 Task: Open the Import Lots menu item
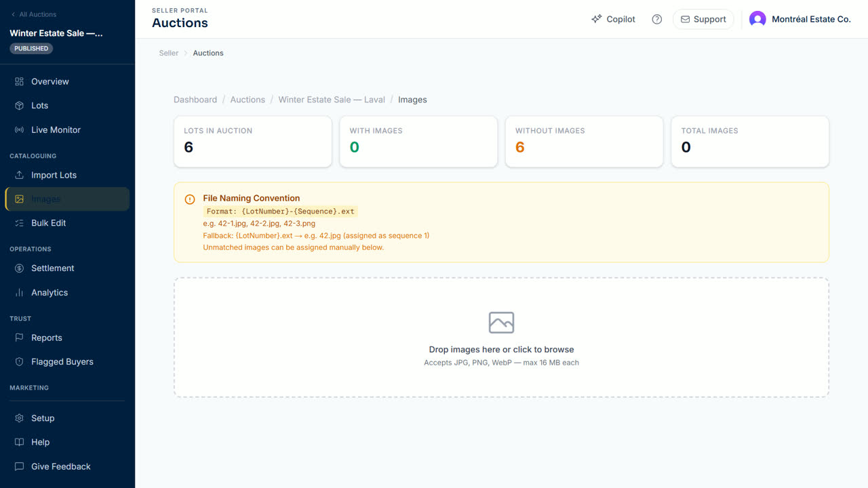(67, 175)
